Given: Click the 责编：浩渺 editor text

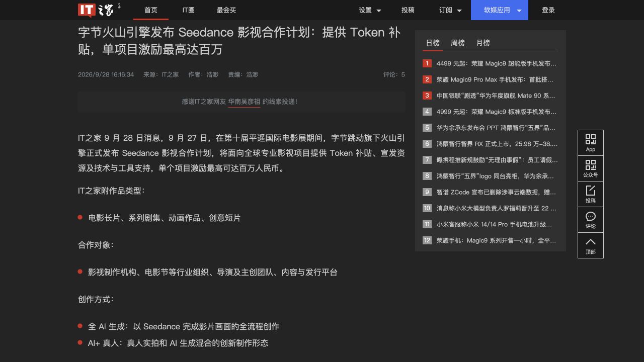Looking at the screenshot, I should [x=243, y=74].
